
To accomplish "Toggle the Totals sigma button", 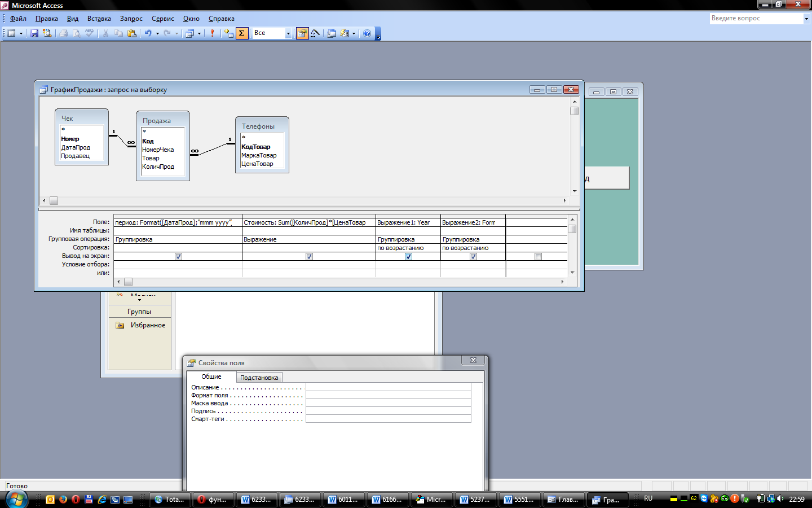I will (242, 33).
